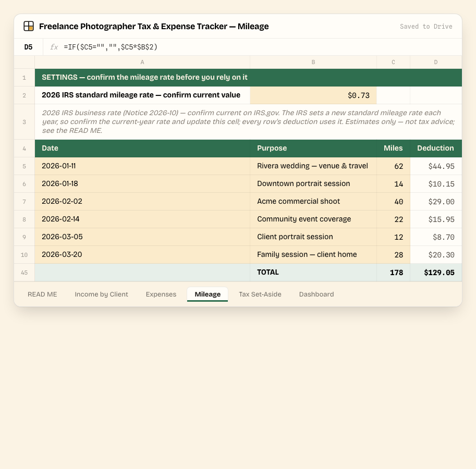Image resolution: width=476 pixels, height=469 pixels.
Task: Click the '2026 IRS standard mileage rate' label cell
Action: click(142, 95)
